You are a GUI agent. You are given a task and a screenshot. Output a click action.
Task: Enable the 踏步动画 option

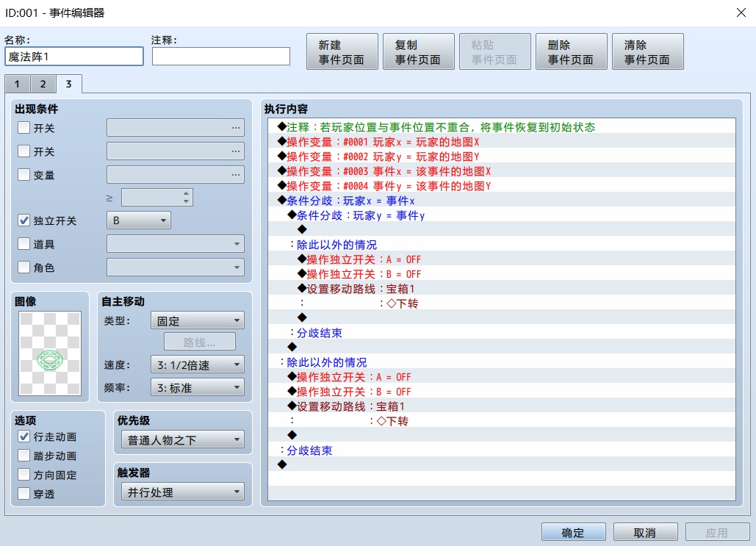click(24, 456)
